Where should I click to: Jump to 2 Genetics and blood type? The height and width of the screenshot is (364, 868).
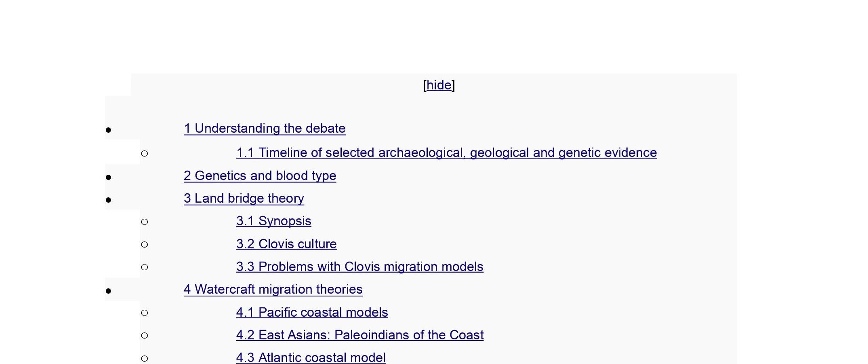pos(260,176)
